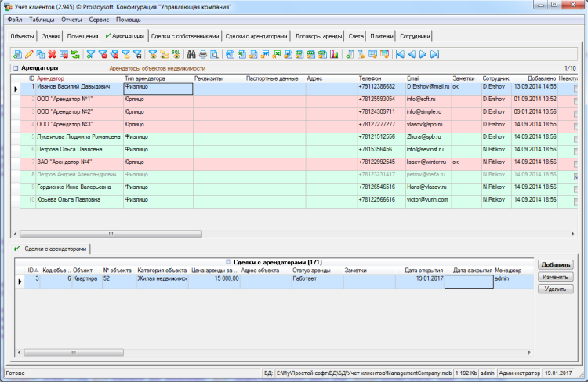Open the Отчеты menu
The height and width of the screenshot is (382, 588).
(71, 19)
